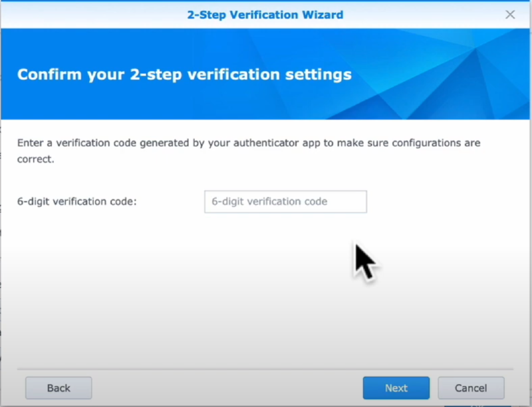The width and height of the screenshot is (532, 407).
Task: Click the '6-digit verification code:' label
Action: [x=77, y=202]
